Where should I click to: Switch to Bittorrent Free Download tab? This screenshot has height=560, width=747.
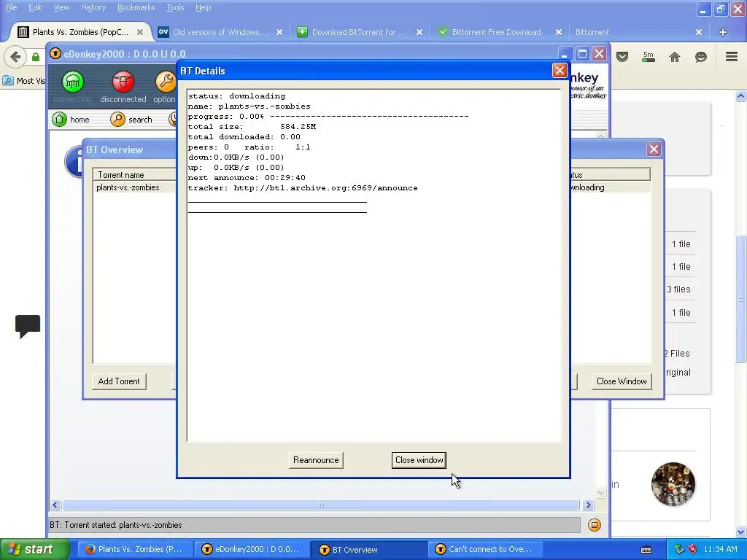(496, 32)
